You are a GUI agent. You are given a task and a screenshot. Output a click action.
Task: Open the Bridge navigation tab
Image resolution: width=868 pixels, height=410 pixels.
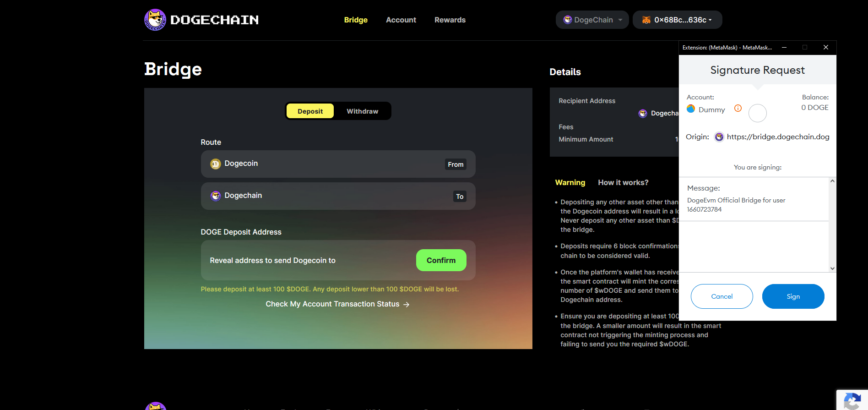coord(356,20)
